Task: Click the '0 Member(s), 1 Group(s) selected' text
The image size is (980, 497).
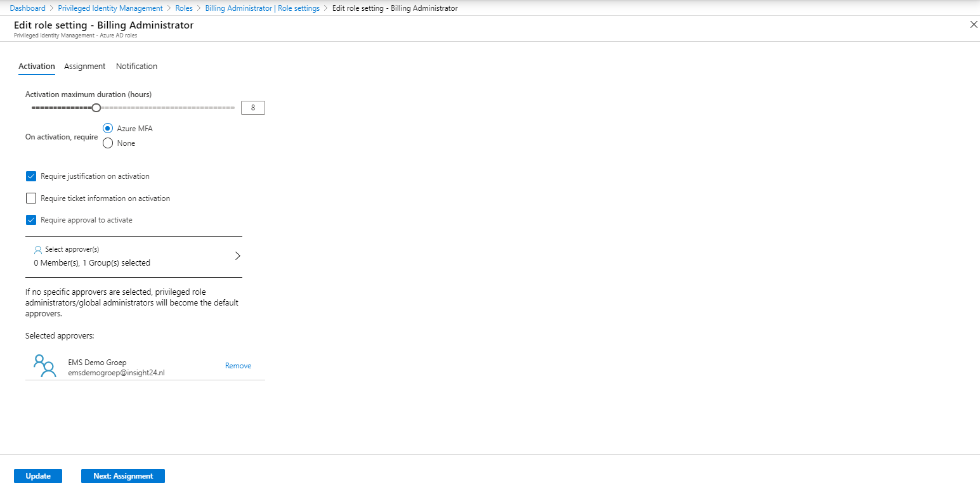Action: 92,262
